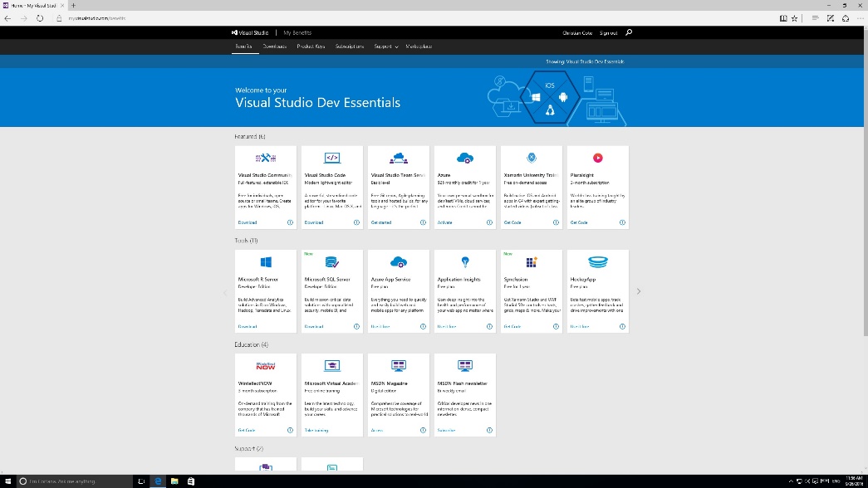
Task: Click the MSDN Magazine monitor icon
Action: [x=399, y=366]
